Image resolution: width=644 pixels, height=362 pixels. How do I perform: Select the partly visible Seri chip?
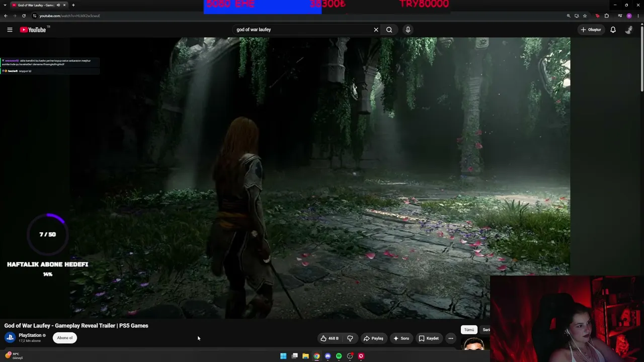pyautogui.click(x=486, y=330)
